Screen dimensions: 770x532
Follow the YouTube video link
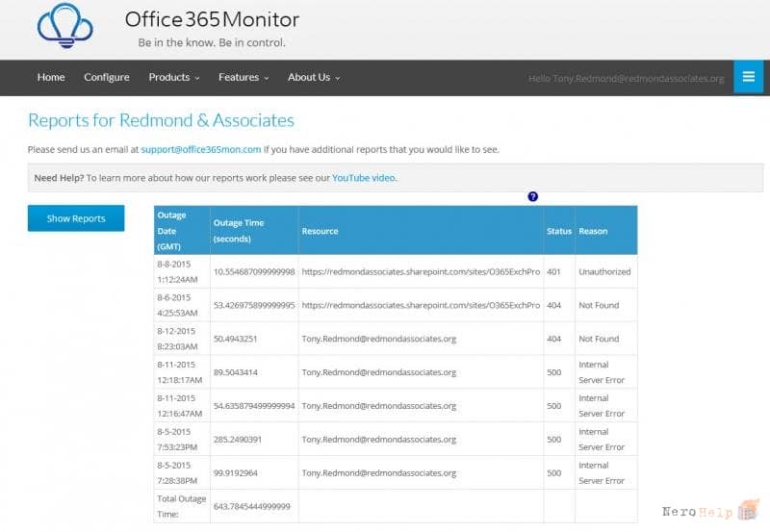pos(364,178)
